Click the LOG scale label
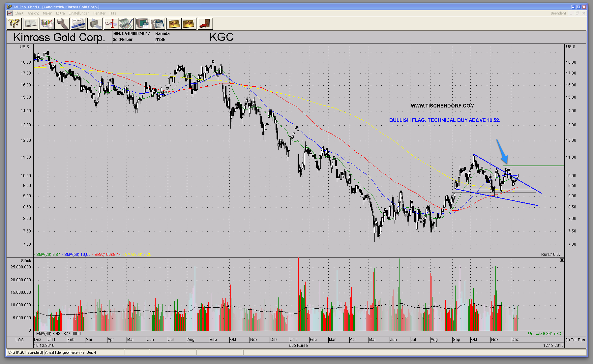The height and width of the screenshot is (364, 593). click(x=19, y=340)
